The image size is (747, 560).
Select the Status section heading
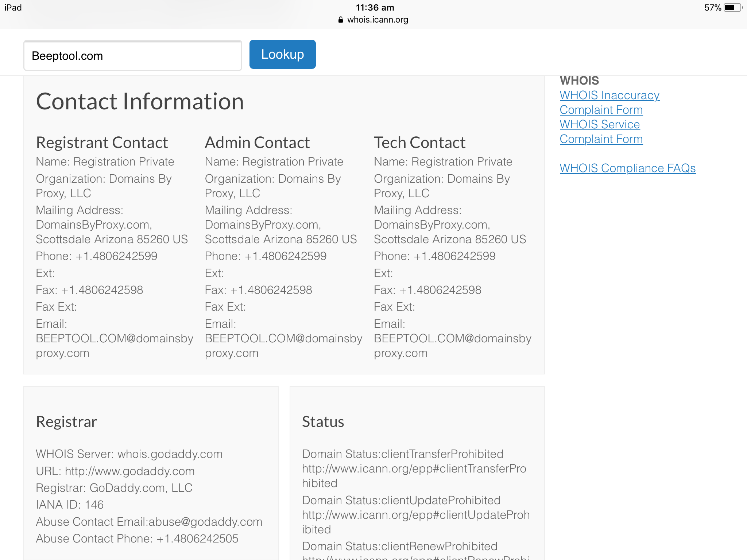(323, 422)
